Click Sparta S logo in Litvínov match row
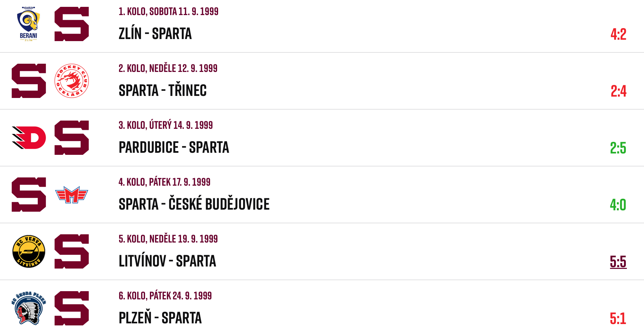 72,251
